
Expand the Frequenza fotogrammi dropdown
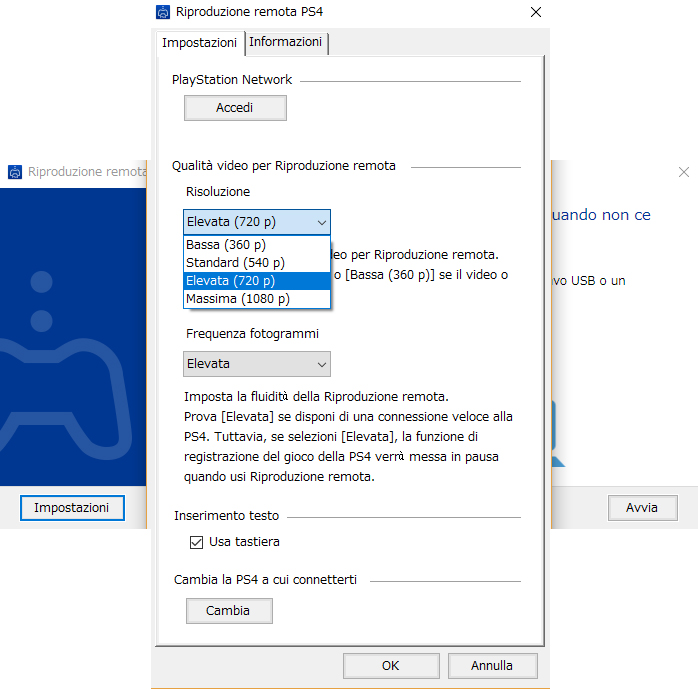[257, 364]
